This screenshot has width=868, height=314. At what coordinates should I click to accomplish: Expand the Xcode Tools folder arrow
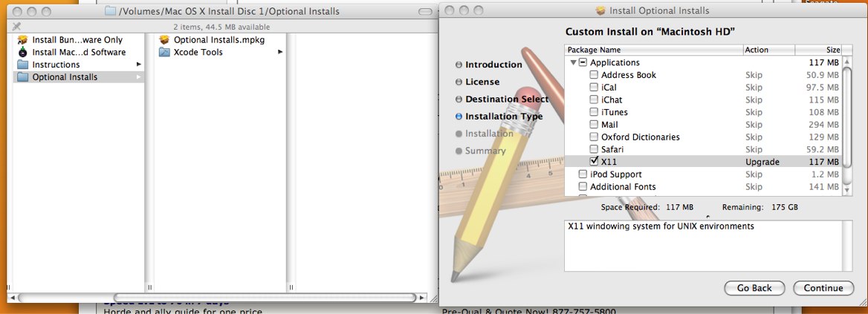pos(281,52)
